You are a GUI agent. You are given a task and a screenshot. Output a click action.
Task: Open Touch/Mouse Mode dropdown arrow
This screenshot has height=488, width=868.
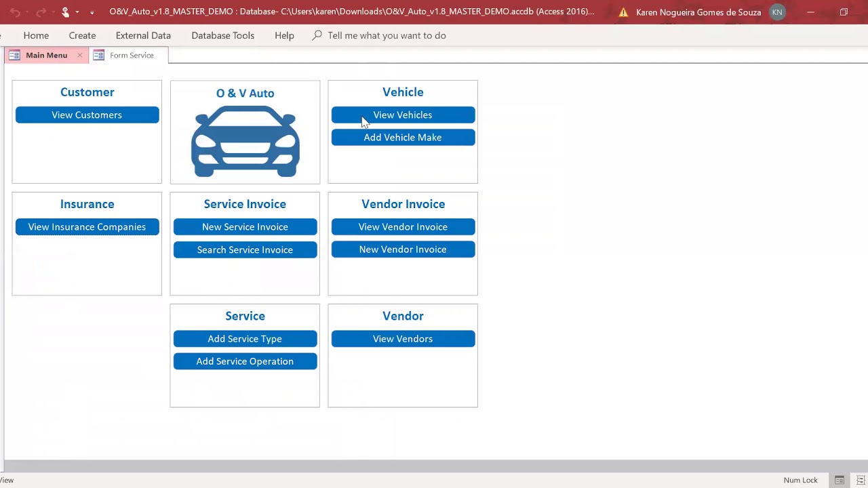77,12
